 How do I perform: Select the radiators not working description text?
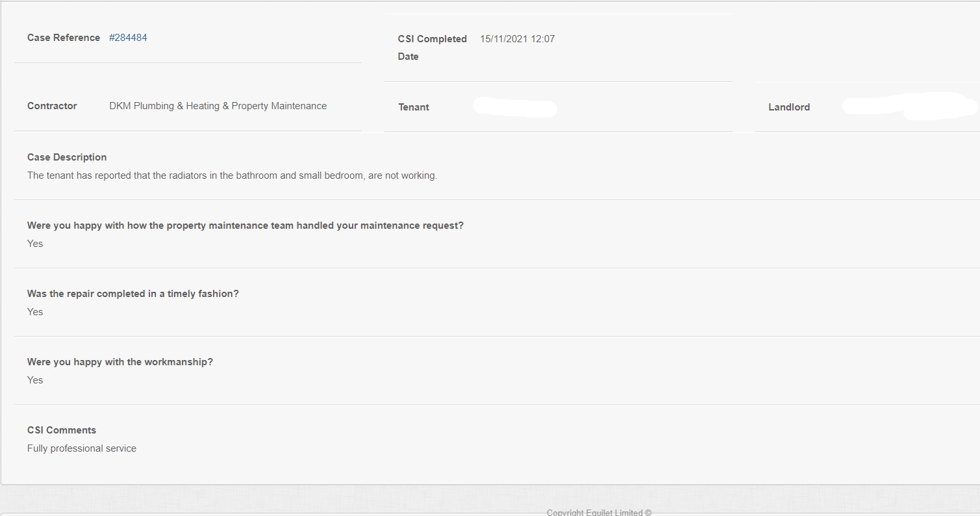click(x=232, y=175)
